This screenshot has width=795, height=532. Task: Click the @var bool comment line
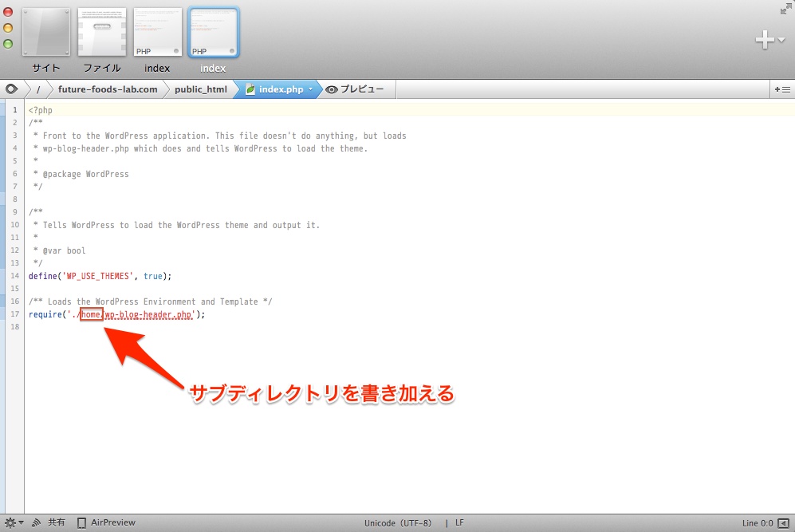65,250
